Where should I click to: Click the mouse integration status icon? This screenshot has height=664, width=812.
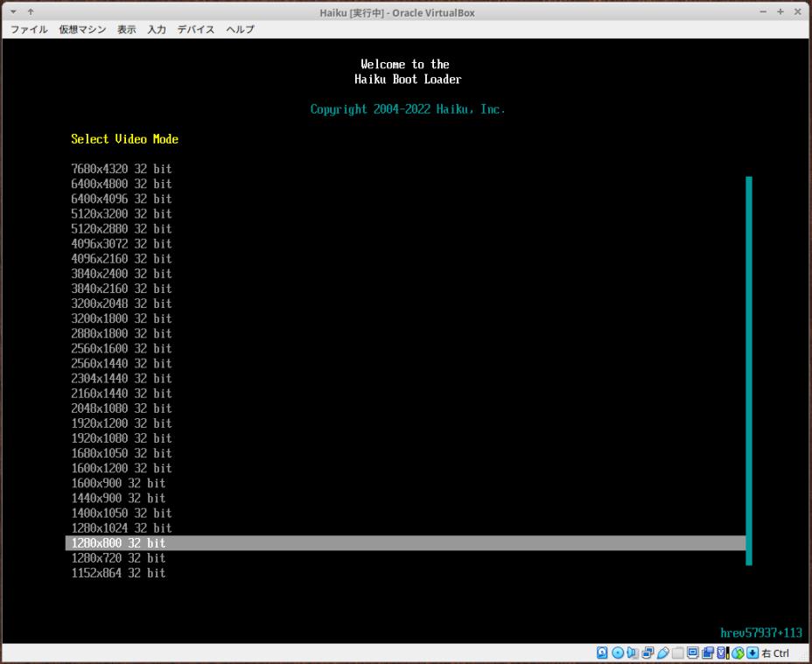738,653
